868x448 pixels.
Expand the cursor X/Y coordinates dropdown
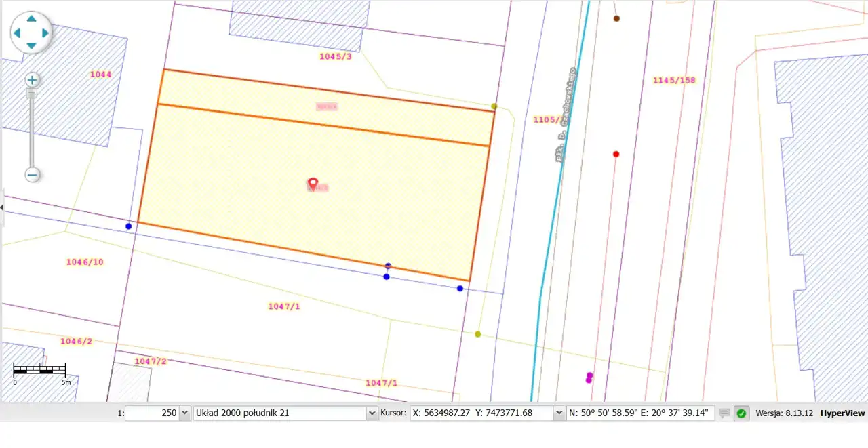[559, 413]
